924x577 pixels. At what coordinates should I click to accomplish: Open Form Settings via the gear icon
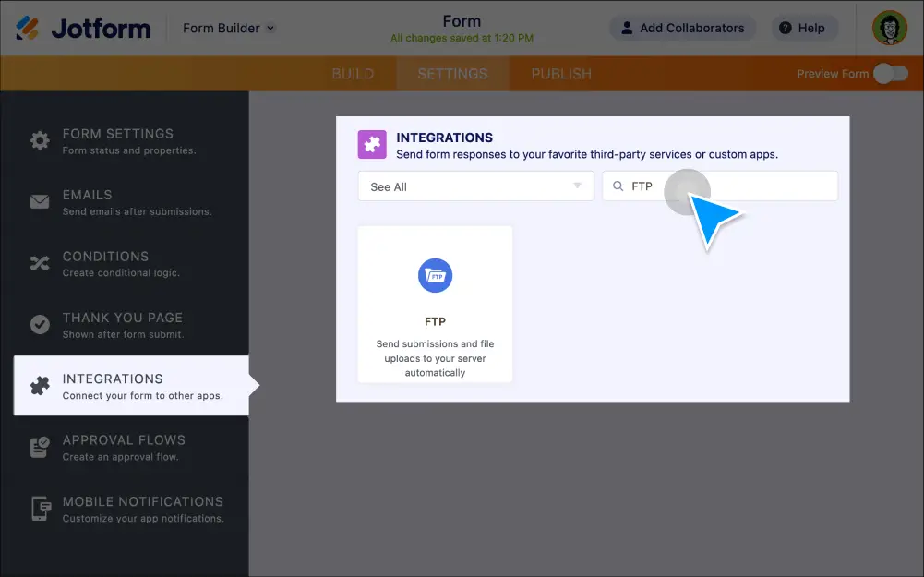click(39, 140)
